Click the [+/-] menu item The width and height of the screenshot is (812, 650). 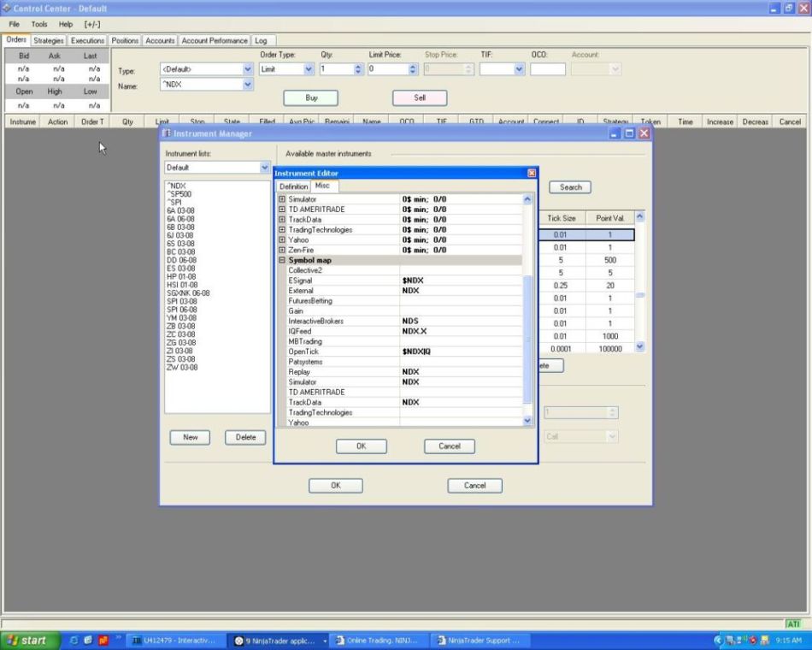[x=92, y=24]
